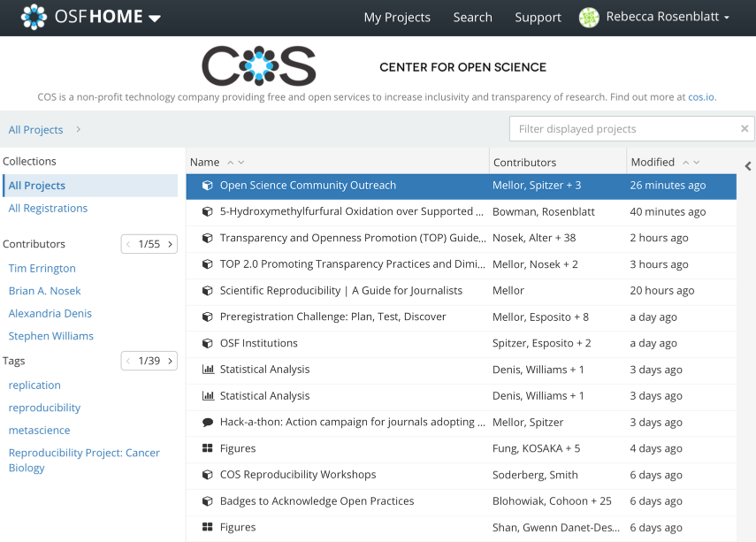This screenshot has width=756, height=542.
Task: Go to next Tags page
Action: (170, 361)
